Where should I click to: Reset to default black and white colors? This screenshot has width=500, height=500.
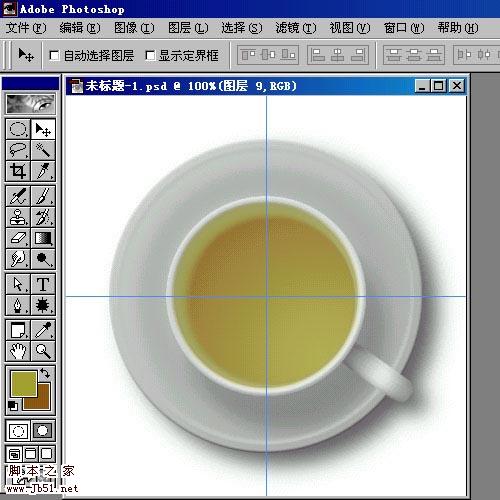coord(13,406)
